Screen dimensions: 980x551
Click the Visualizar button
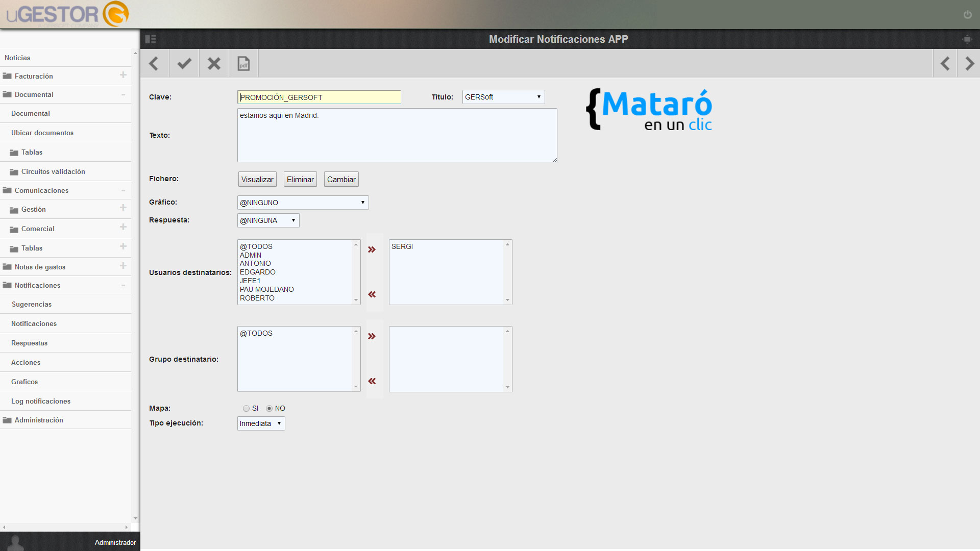pos(257,180)
